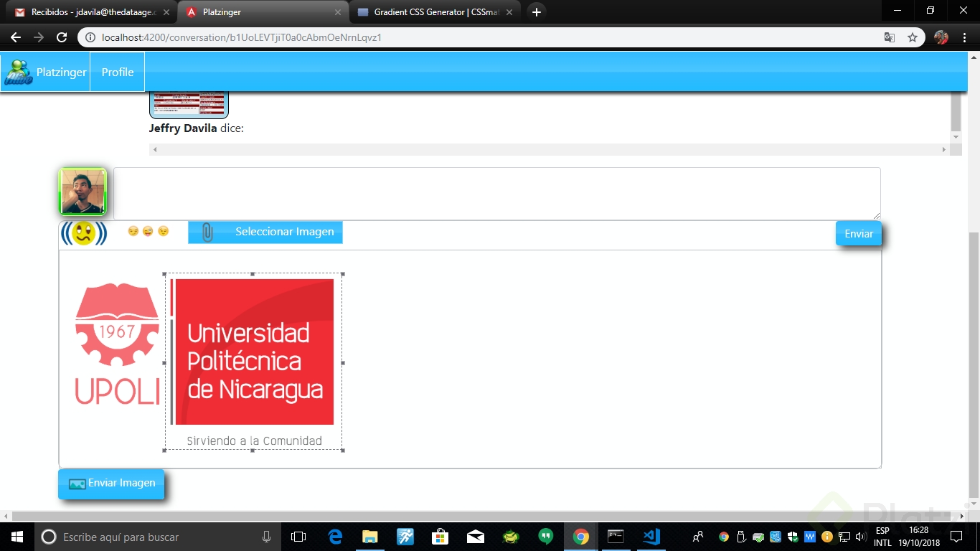This screenshot has width=980, height=551.
Task: Open Task View on the taskbar
Action: 298,537
